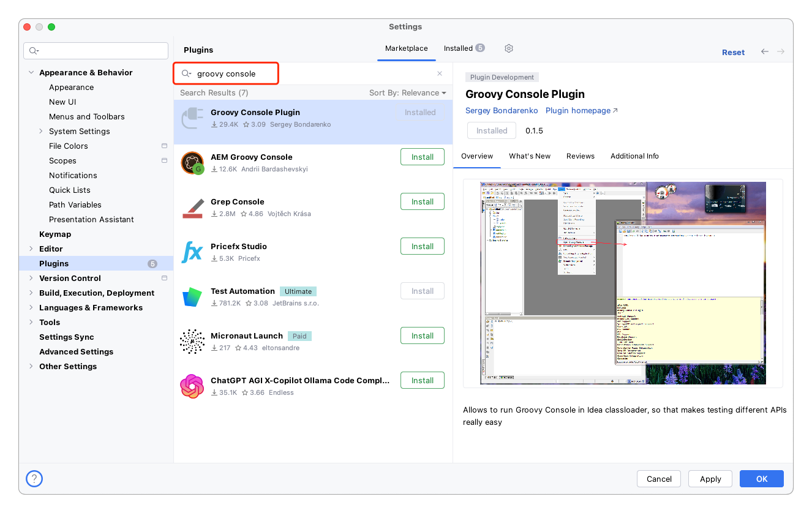Click the Version Control project-level icon

(164, 278)
